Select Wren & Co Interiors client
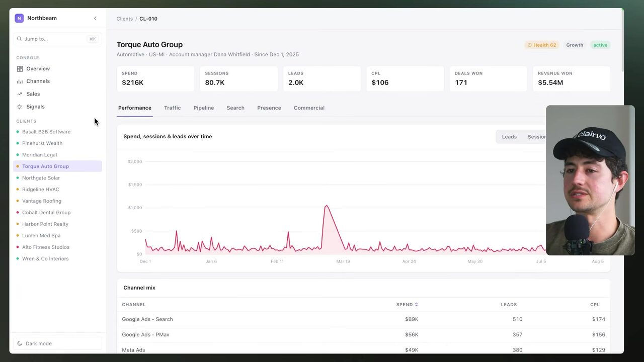This screenshot has width=644, height=362. pos(57,259)
